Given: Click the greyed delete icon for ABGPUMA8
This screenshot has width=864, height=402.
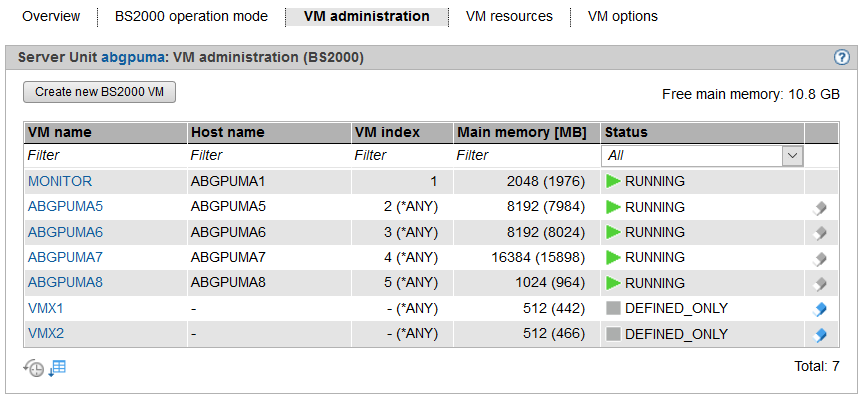Looking at the screenshot, I should pos(820,283).
